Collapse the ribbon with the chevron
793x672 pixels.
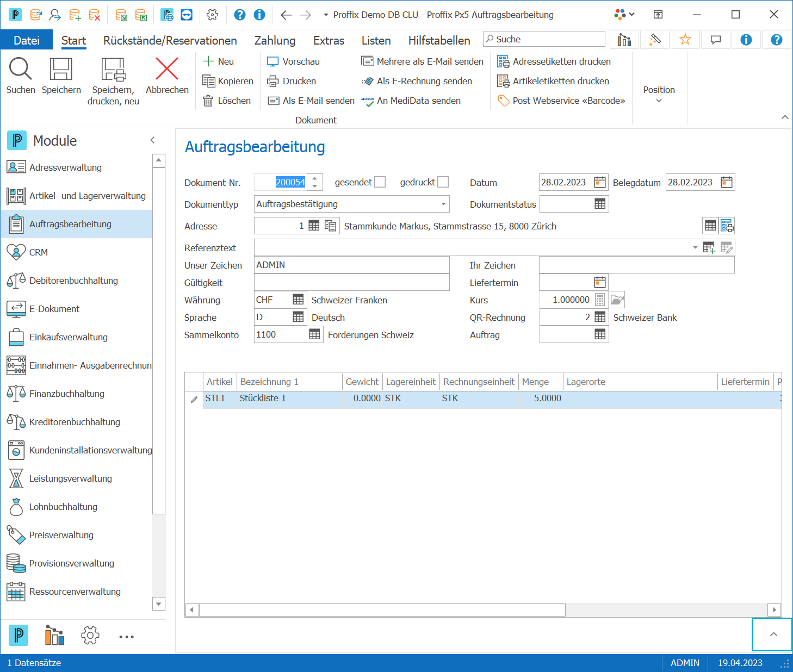click(x=784, y=117)
